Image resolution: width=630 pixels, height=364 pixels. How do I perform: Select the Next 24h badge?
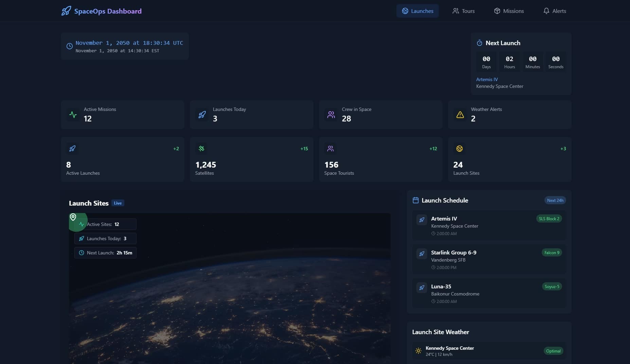[555, 200]
